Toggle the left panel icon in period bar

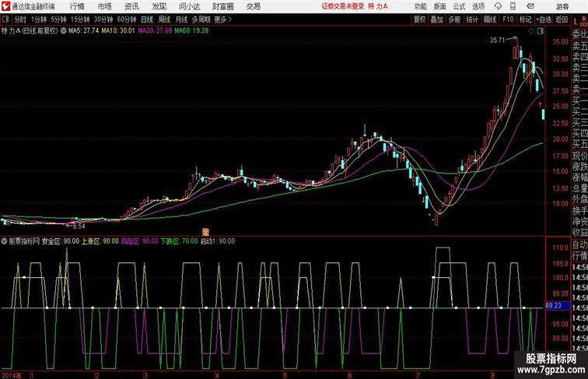(5, 19)
